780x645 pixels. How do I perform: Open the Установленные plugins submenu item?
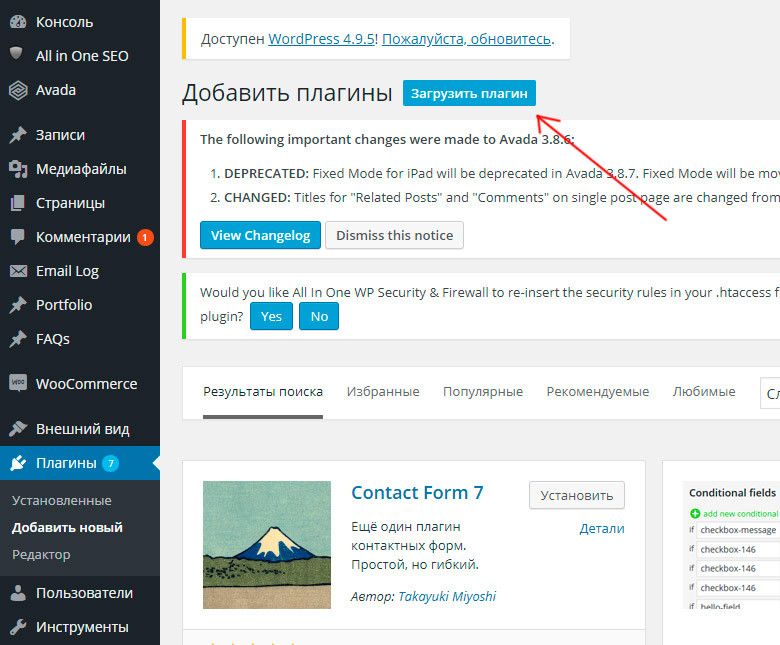(62, 501)
